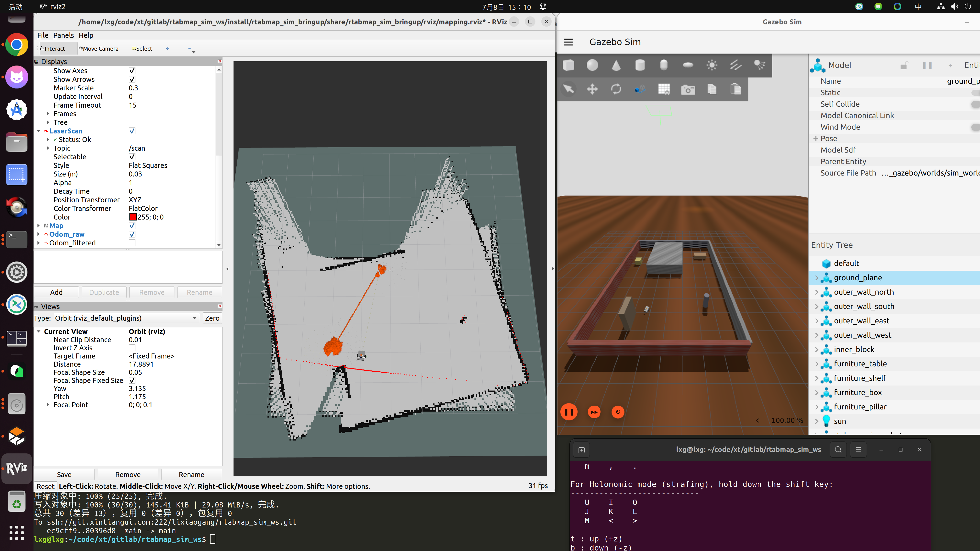Open the Gazebo Sim hamburger menu
Viewport: 980px width, 551px height.
tap(568, 42)
